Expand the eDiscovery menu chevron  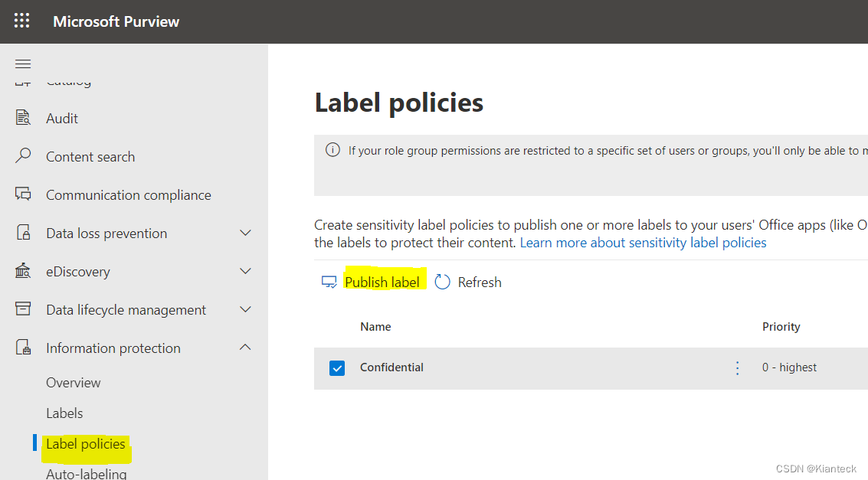[x=245, y=271]
